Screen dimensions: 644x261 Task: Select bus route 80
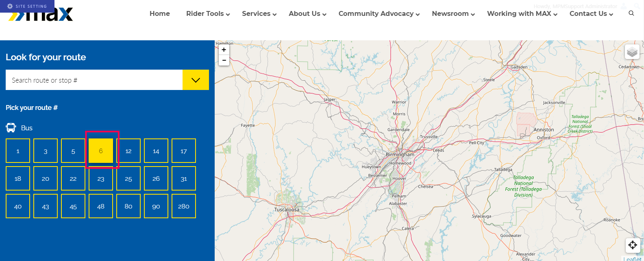point(128,206)
